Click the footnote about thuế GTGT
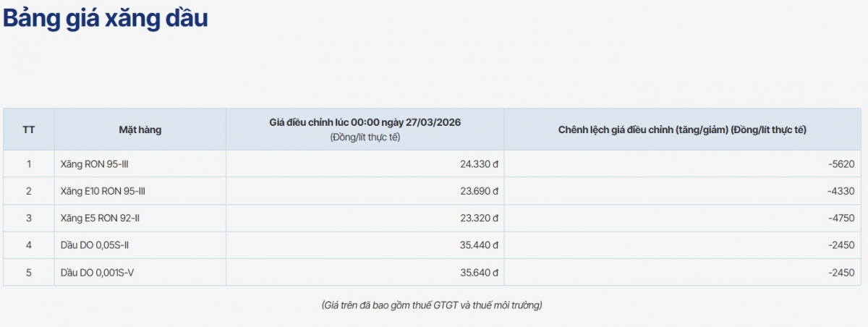This screenshot has height=327, width=868. coord(432,305)
